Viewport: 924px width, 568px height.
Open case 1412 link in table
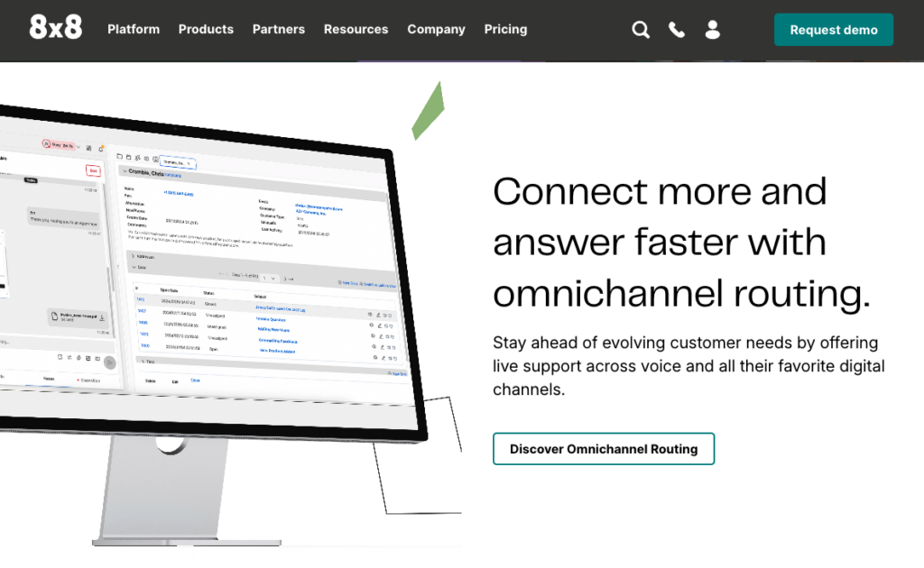141,298
